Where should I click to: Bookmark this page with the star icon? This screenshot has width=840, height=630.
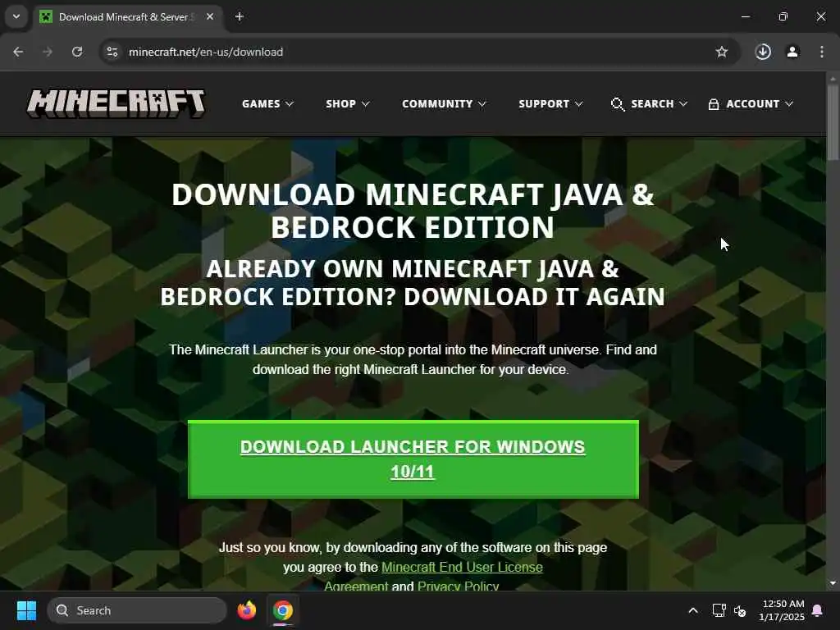tap(722, 52)
